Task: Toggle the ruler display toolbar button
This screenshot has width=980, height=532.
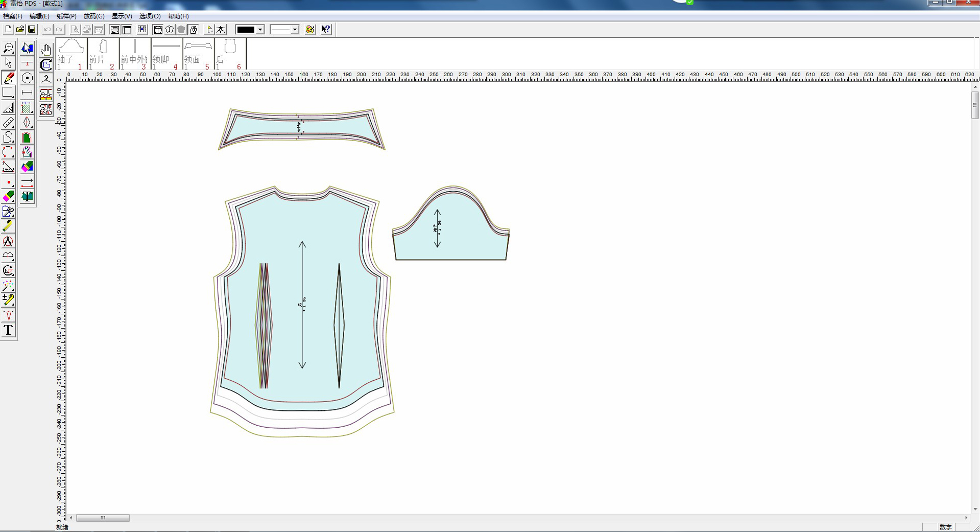Action: (127, 30)
